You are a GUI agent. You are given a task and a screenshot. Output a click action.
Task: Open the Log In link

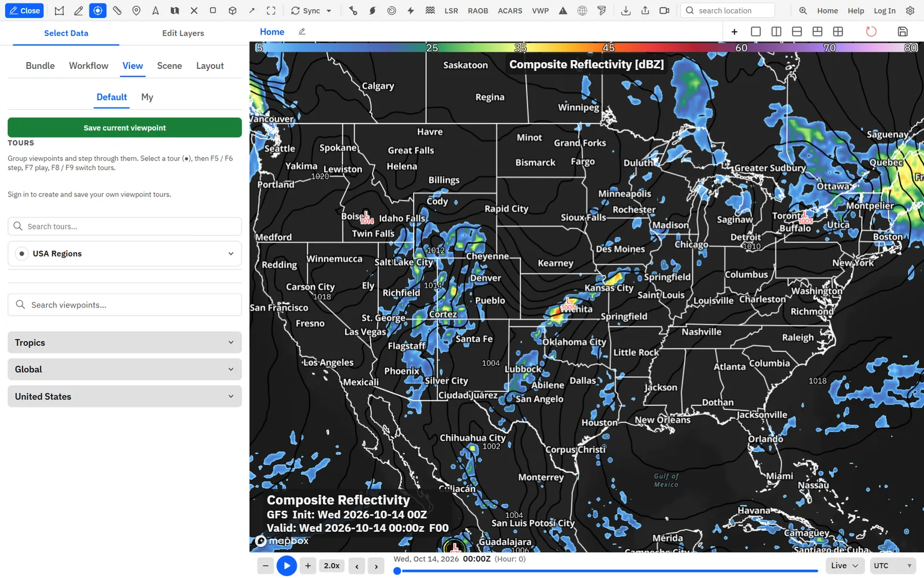(x=884, y=10)
